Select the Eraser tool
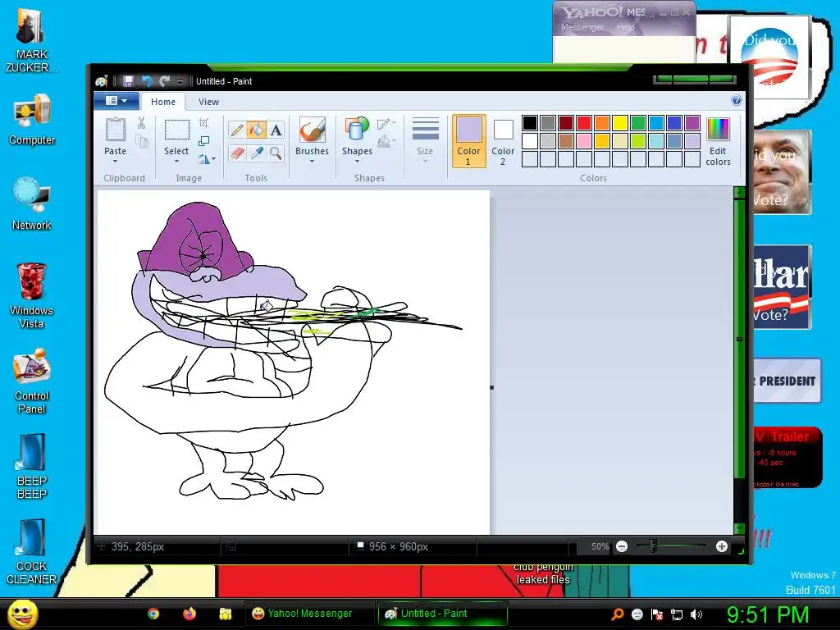Screen dimensions: 840x630 tap(236, 153)
